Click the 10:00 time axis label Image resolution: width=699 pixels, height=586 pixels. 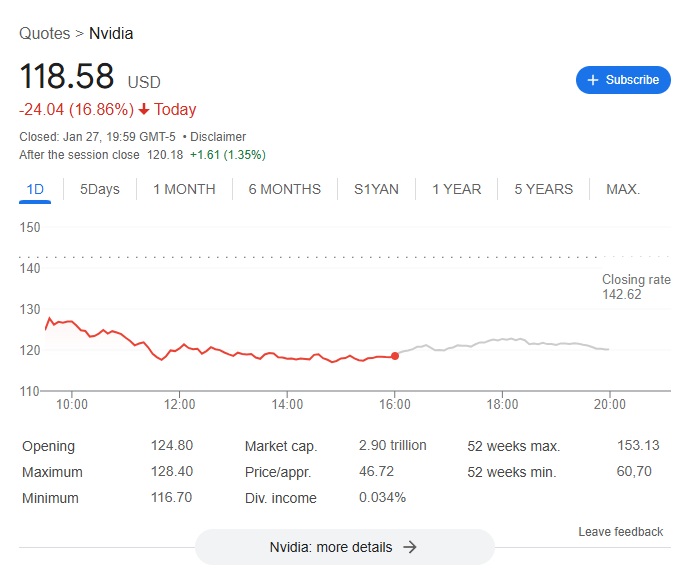(72, 404)
